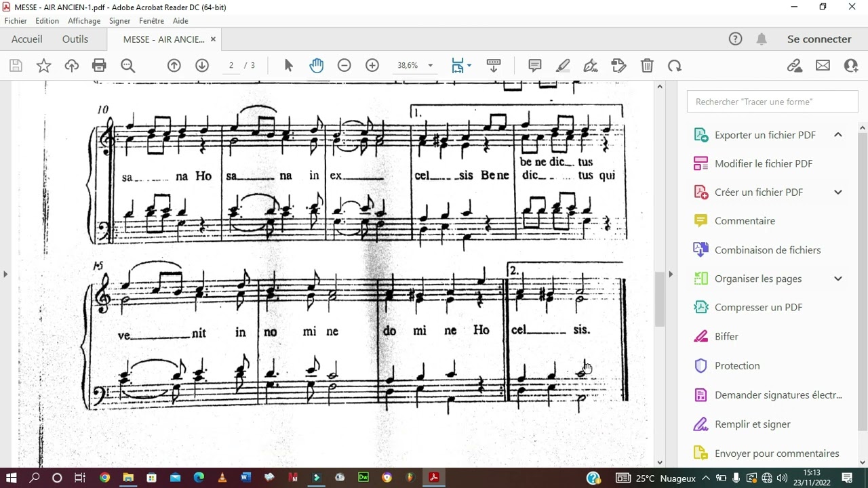The height and width of the screenshot is (488, 868).
Task: Open the system volume control
Action: click(783, 478)
